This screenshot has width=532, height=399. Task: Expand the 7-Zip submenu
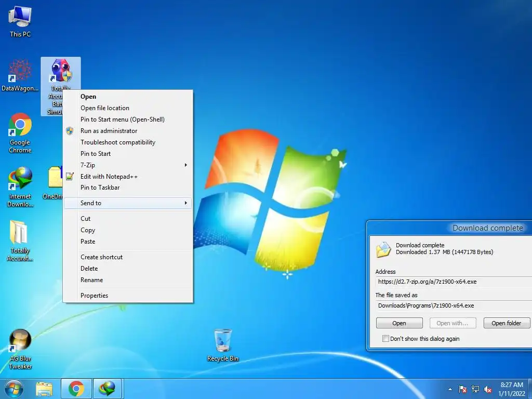(128, 165)
